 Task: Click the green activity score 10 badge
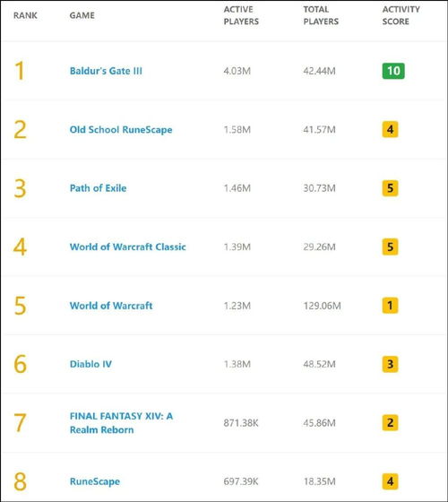[393, 71]
